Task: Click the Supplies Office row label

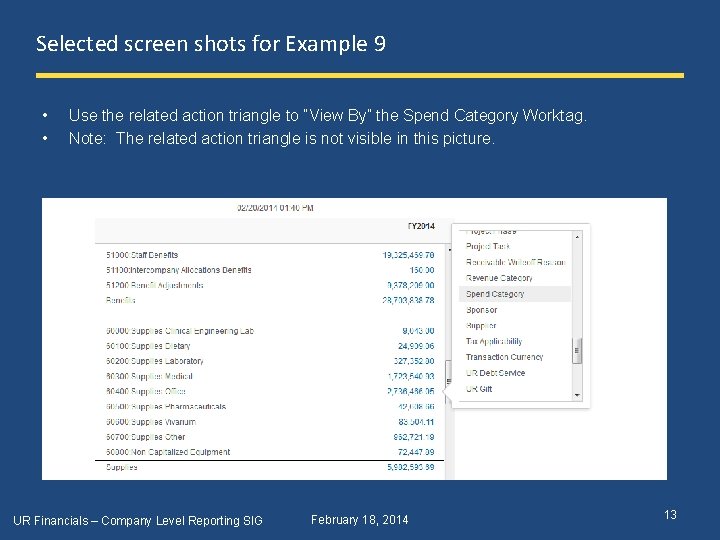Action: pos(146,391)
